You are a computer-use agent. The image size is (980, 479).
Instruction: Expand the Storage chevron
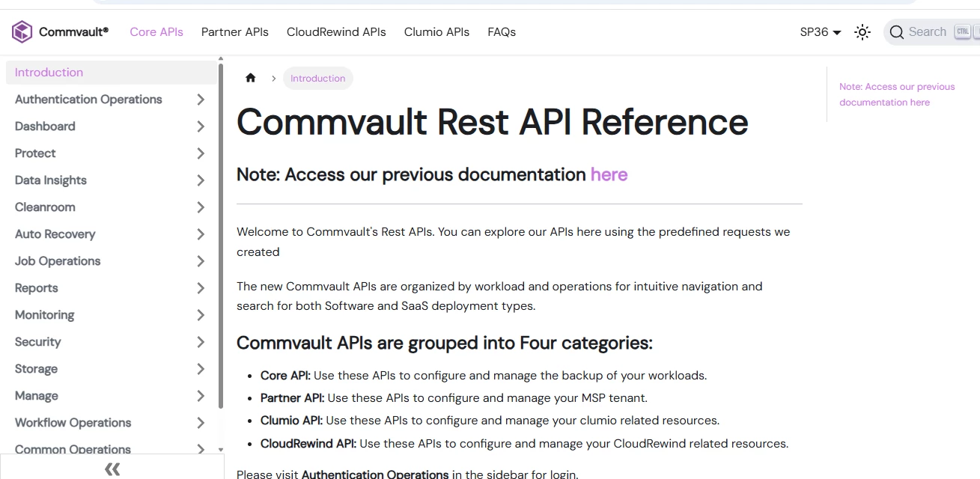coord(200,369)
